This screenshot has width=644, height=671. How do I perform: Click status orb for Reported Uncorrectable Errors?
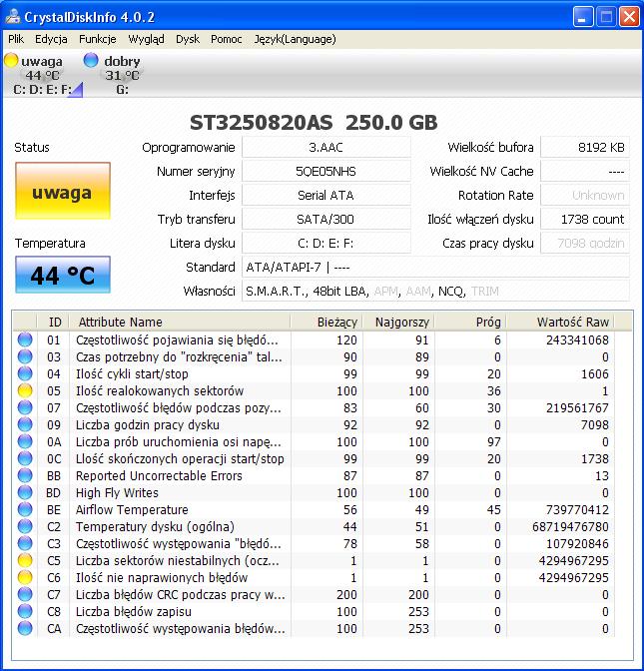click(x=25, y=475)
